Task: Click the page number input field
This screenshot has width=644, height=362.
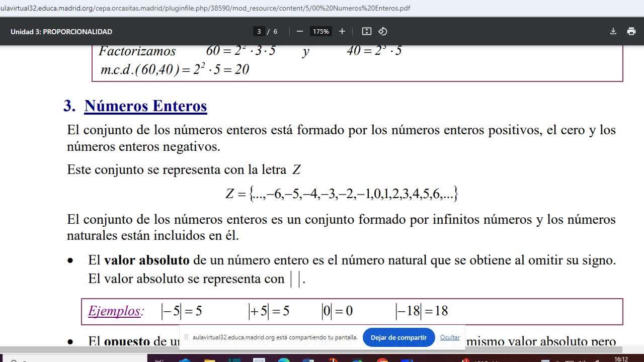Action: (259, 31)
